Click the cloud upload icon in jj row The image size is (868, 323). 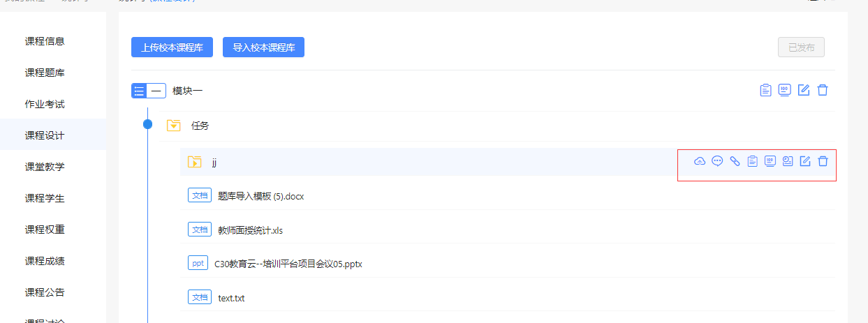click(x=699, y=161)
